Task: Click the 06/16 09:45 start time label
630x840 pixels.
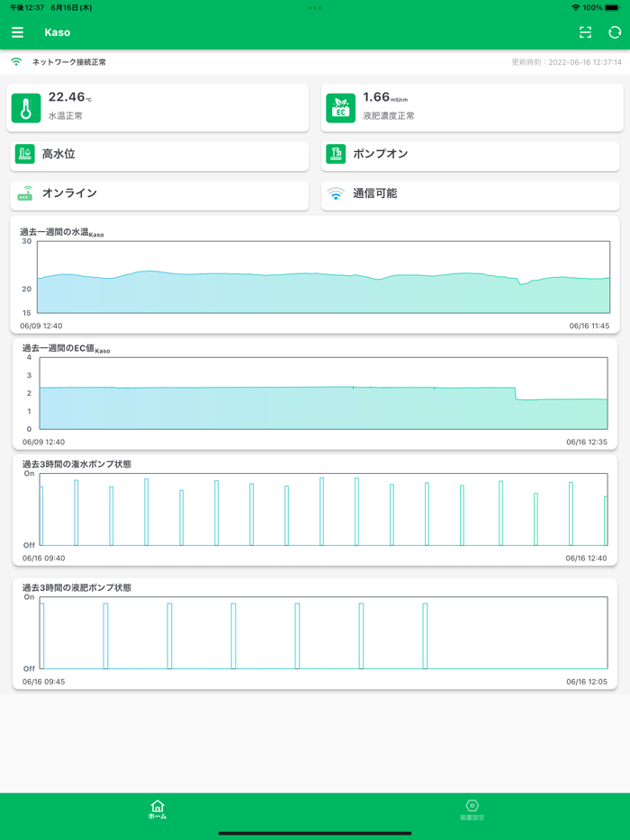Action: tap(43, 682)
